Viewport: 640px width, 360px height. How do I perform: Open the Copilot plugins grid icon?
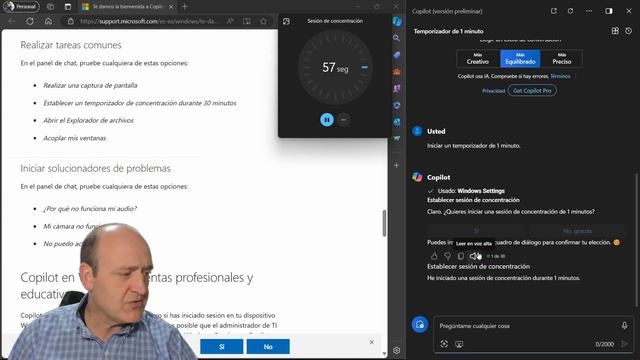pyautogui.click(x=615, y=31)
